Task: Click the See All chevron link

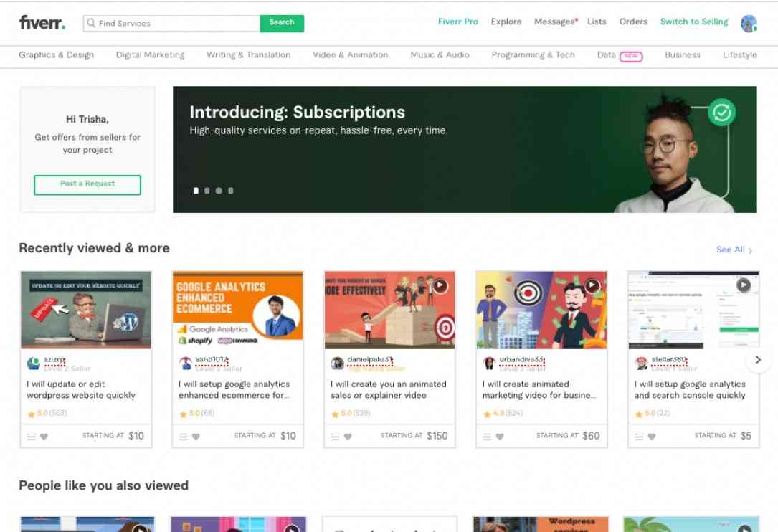Action: pyautogui.click(x=734, y=250)
